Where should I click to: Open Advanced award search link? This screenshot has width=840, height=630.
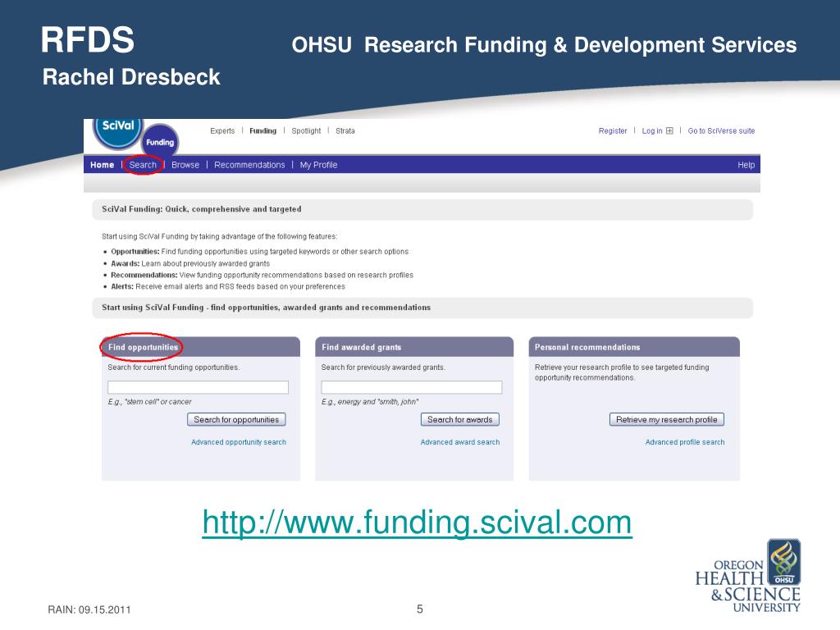459,442
